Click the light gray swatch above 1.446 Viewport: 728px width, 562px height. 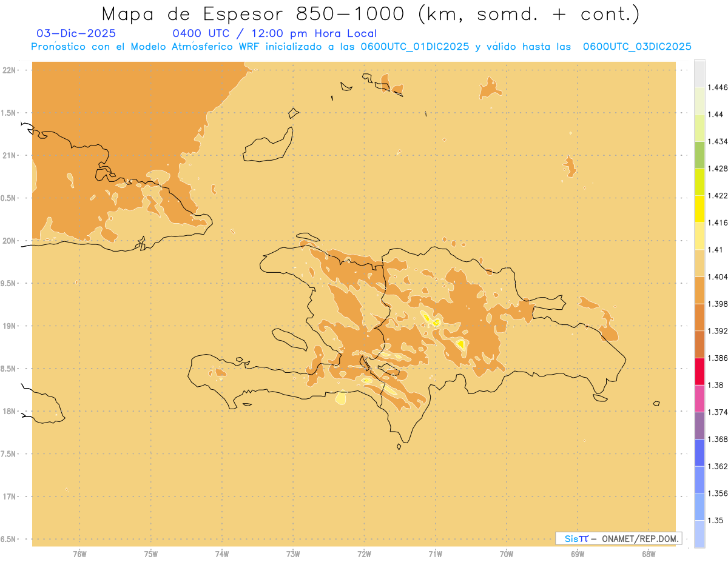(x=699, y=73)
